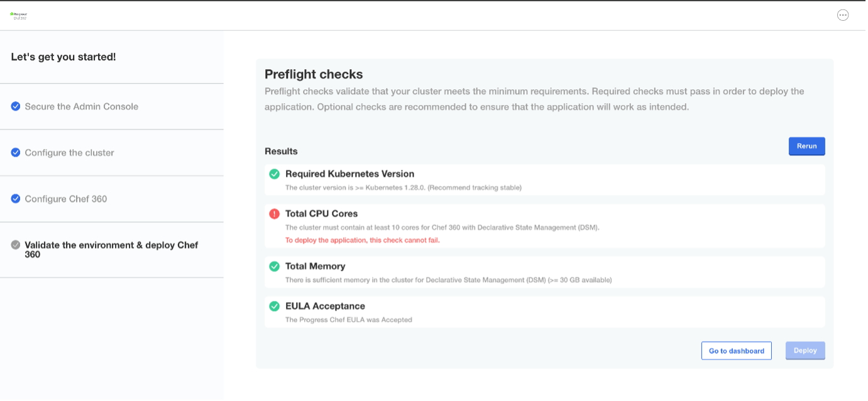Viewport: 868px width, 401px height.
Task: Open the three-dots more options menu
Action: (843, 15)
